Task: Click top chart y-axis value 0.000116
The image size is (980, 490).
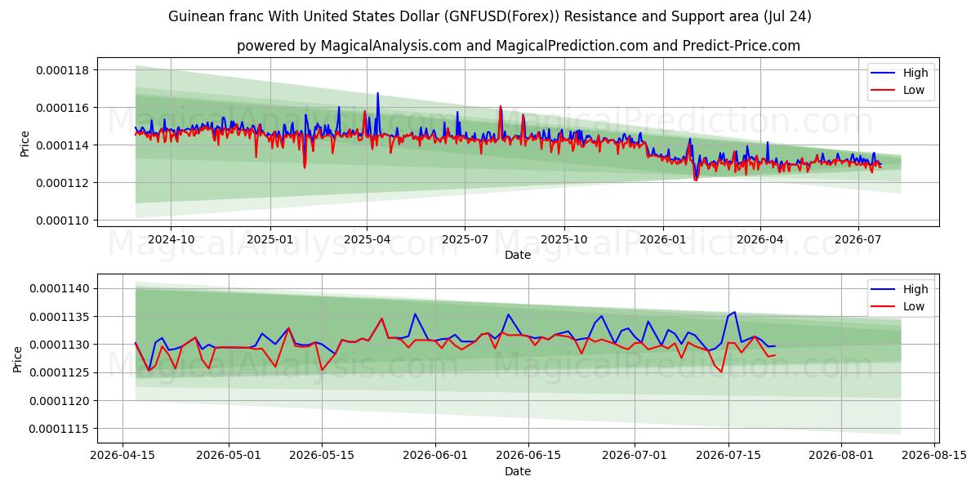Action: (64, 108)
